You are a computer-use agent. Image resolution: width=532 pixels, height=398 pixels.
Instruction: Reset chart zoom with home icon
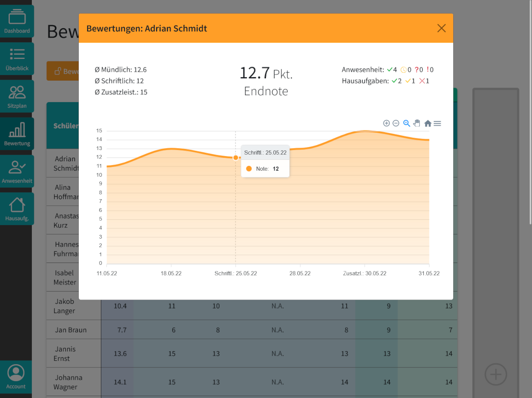coord(428,123)
